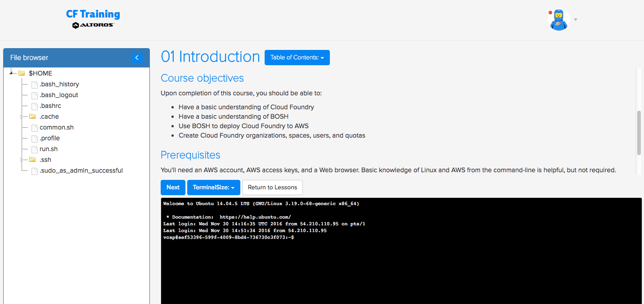Click the dropdown arrow next to avatar
The width and height of the screenshot is (644, 304).
[576, 20]
